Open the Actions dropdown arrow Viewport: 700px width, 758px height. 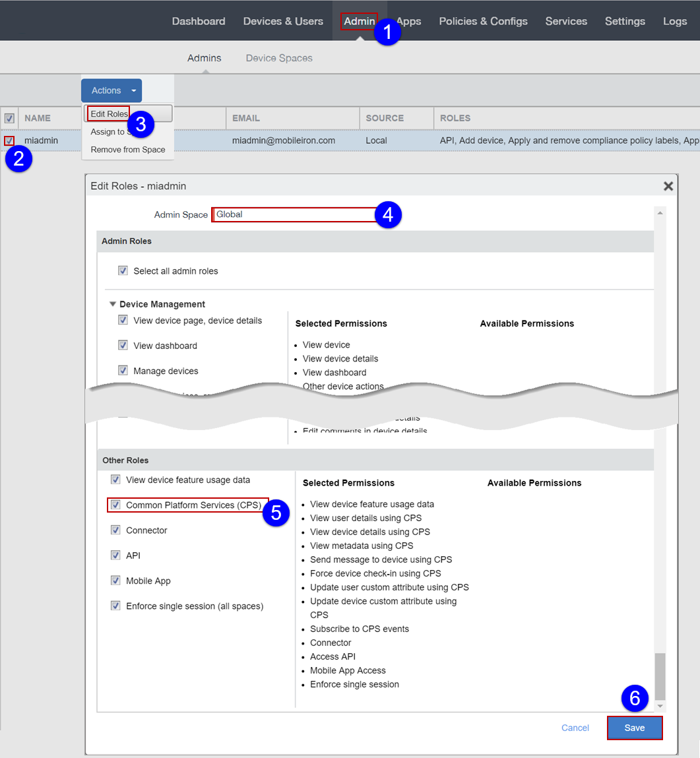[133, 90]
